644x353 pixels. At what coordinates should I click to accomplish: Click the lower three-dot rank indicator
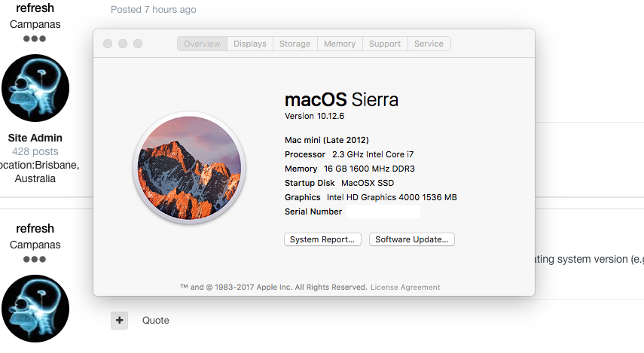[35, 259]
